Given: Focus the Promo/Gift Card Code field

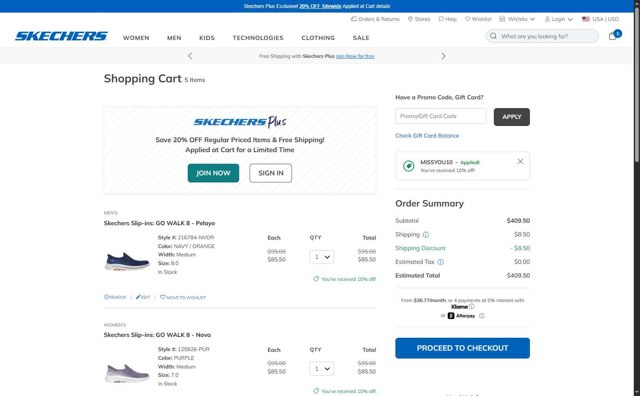Looking at the screenshot, I should pyautogui.click(x=440, y=116).
